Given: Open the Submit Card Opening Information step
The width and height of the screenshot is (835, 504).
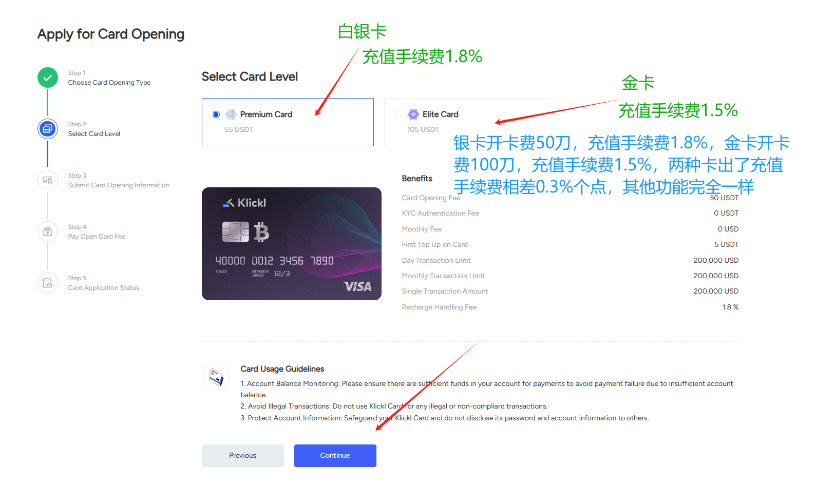Looking at the screenshot, I should pyautogui.click(x=119, y=185).
